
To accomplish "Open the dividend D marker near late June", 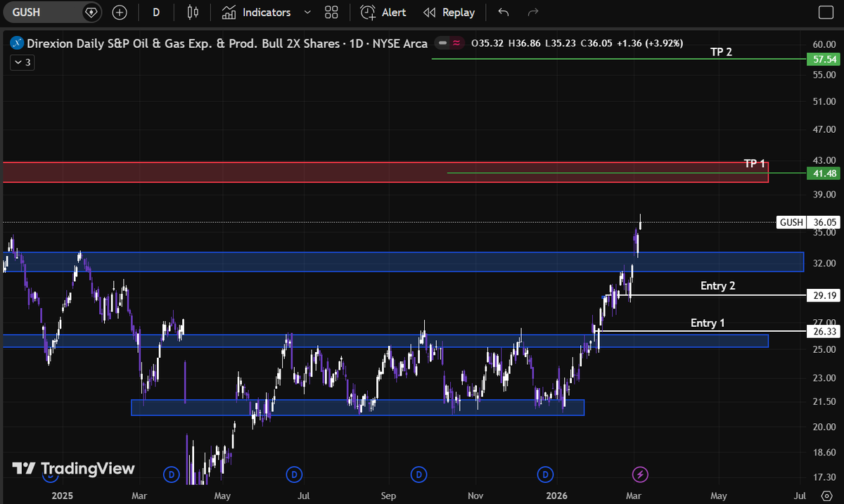I will (295, 474).
